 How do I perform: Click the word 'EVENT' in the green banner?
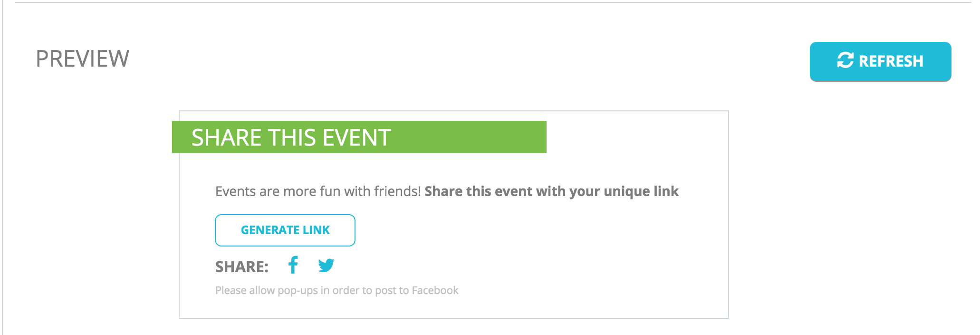pyautogui.click(x=356, y=138)
